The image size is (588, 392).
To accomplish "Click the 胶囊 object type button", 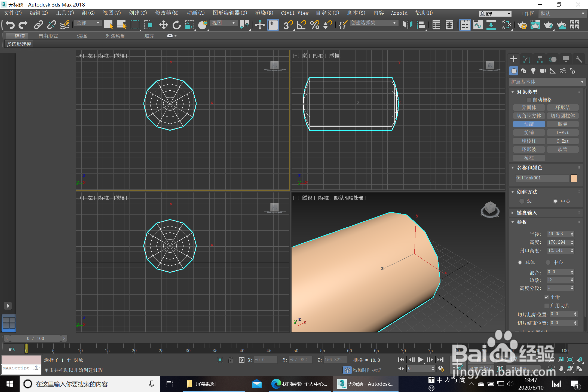I will pos(562,124).
